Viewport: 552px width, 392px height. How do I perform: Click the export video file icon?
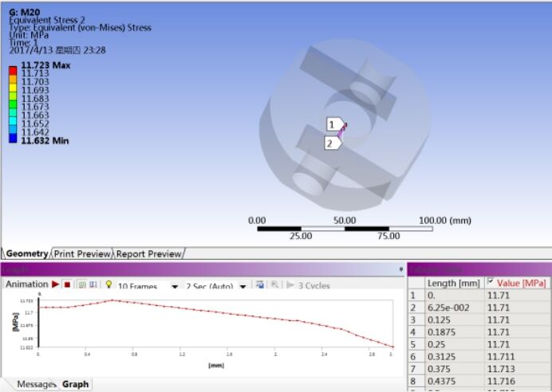(x=261, y=284)
